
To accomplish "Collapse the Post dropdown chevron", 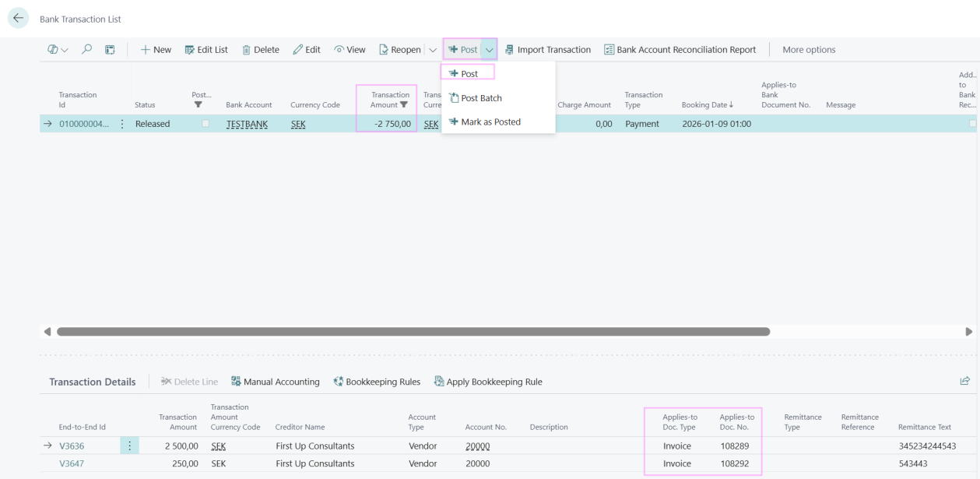I will coord(490,49).
